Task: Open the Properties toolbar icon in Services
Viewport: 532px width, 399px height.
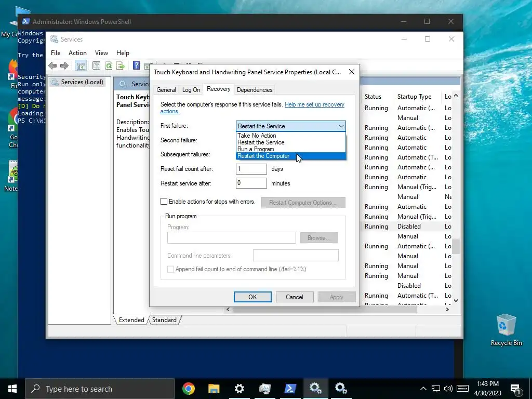Action: 96,65
